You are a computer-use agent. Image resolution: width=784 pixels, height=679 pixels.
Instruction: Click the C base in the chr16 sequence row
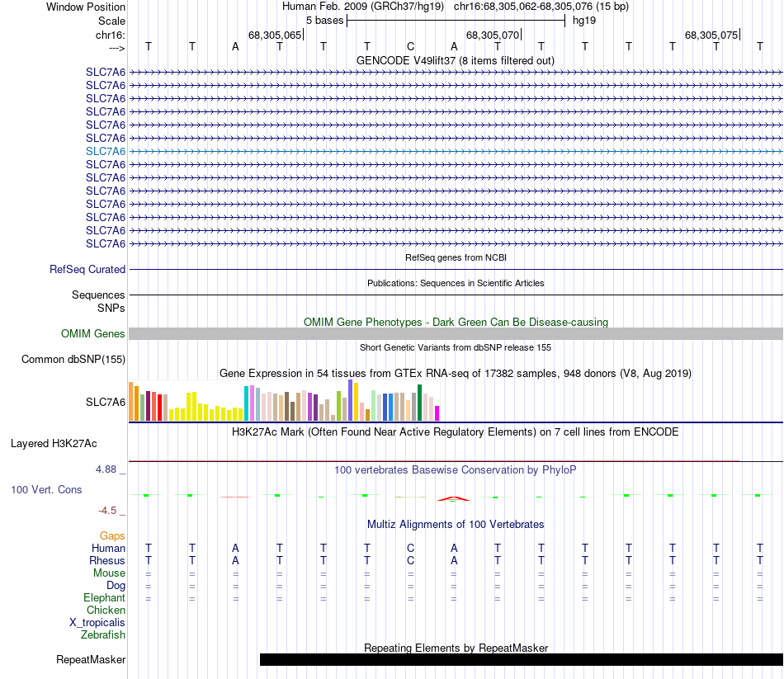pyautogui.click(x=410, y=46)
